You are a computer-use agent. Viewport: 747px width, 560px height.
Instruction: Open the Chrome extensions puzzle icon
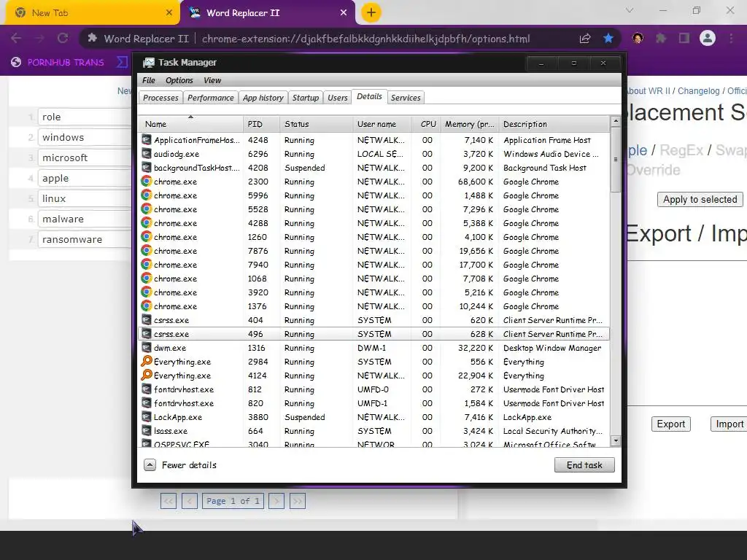coord(661,38)
